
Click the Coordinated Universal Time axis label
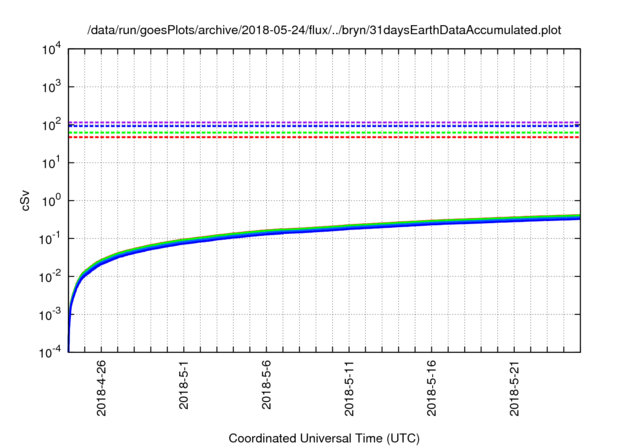pos(324,439)
